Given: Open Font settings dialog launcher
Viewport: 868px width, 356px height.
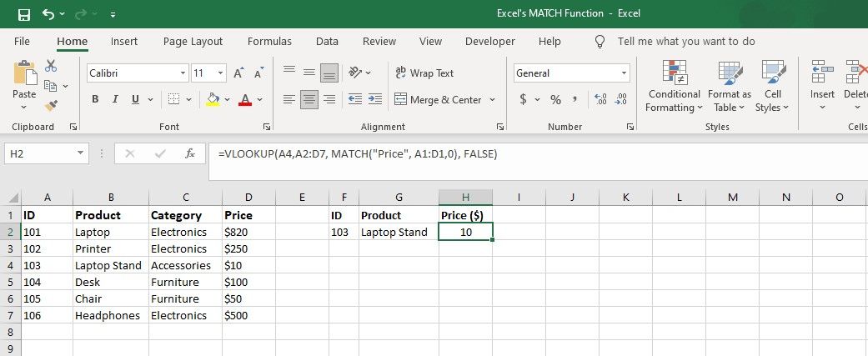Looking at the screenshot, I should tap(267, 127).
